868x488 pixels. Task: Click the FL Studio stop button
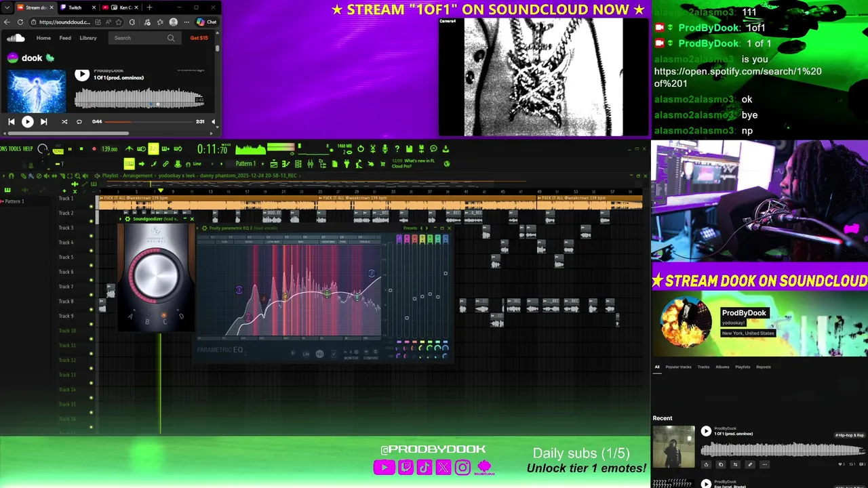click(81, 148)
